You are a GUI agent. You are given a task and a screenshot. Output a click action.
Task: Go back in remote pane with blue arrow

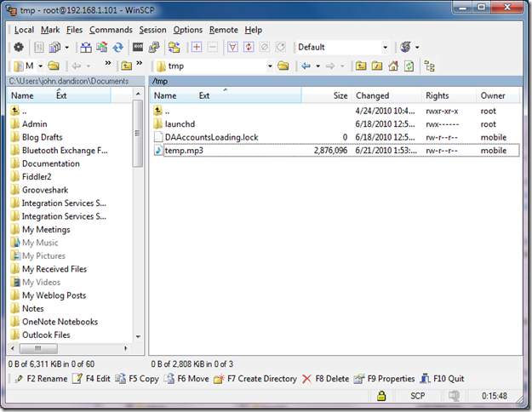click(x=306, y=66)
